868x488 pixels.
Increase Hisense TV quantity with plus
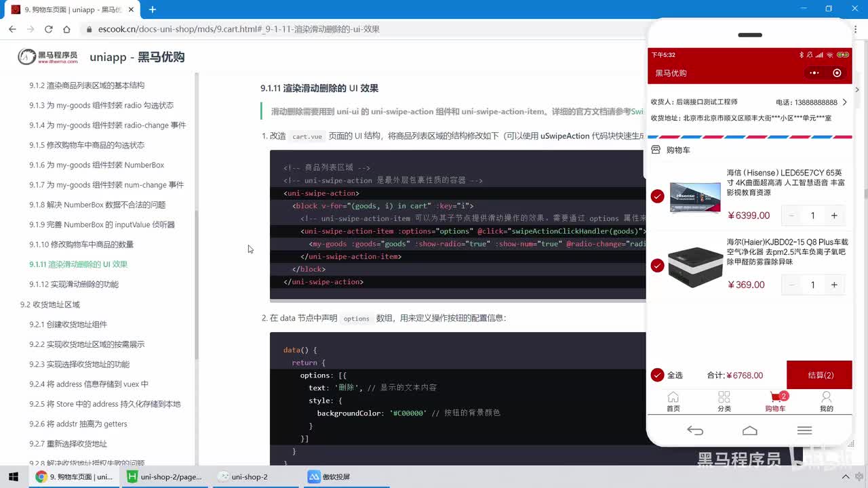tap(834, 216)
